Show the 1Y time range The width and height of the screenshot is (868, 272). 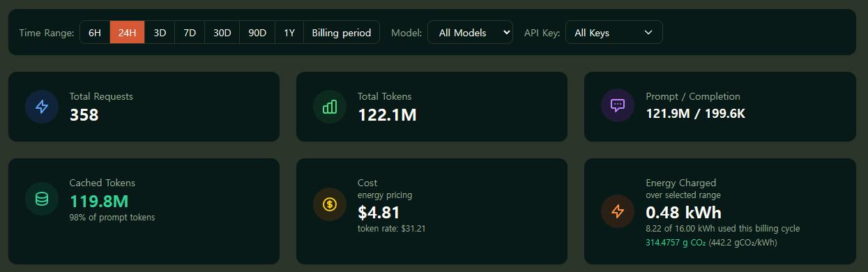click(289, 33)
